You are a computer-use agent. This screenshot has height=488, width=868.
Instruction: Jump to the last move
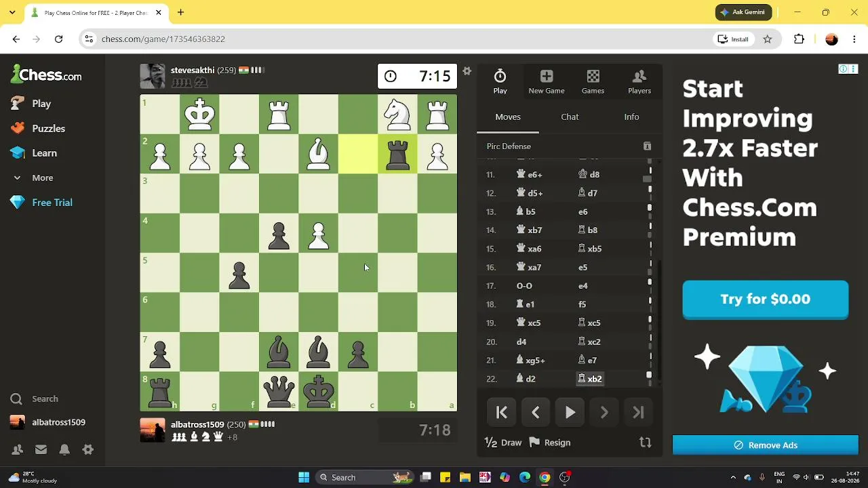coord(638,412)
